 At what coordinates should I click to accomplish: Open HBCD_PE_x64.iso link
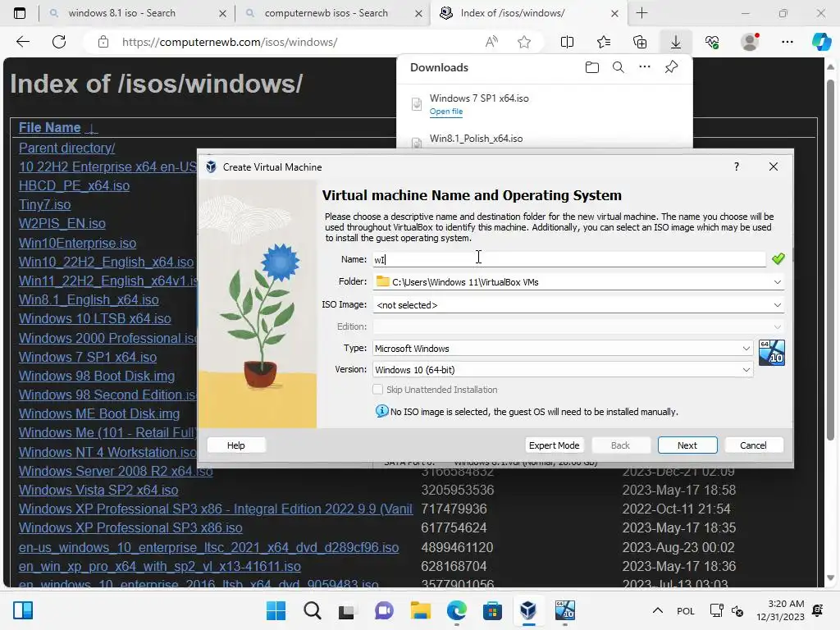[74, 186]
